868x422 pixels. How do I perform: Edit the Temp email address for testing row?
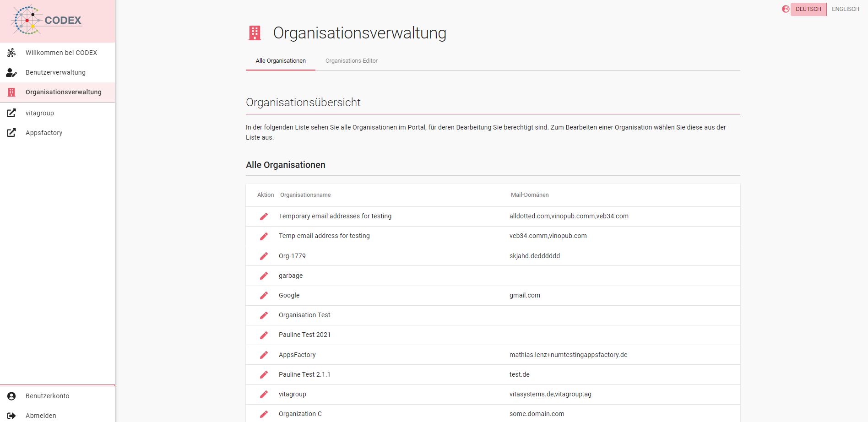click(264, 236)
